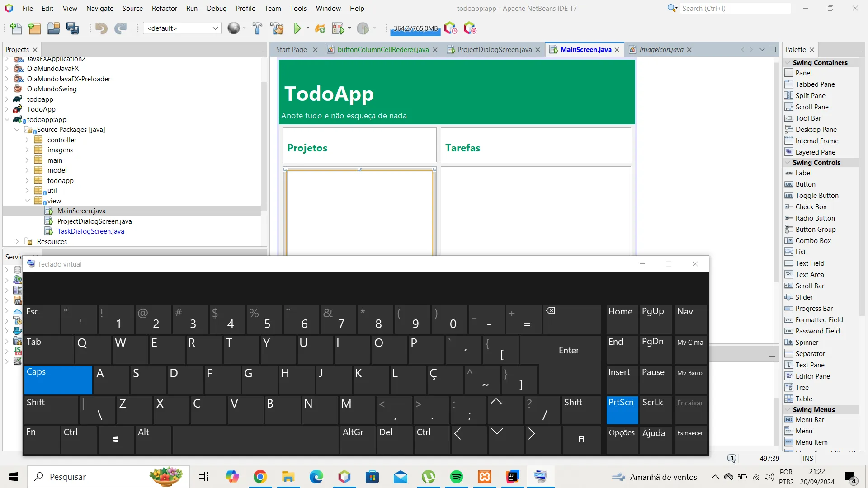Click the memory usage bar

coord(415,28)
